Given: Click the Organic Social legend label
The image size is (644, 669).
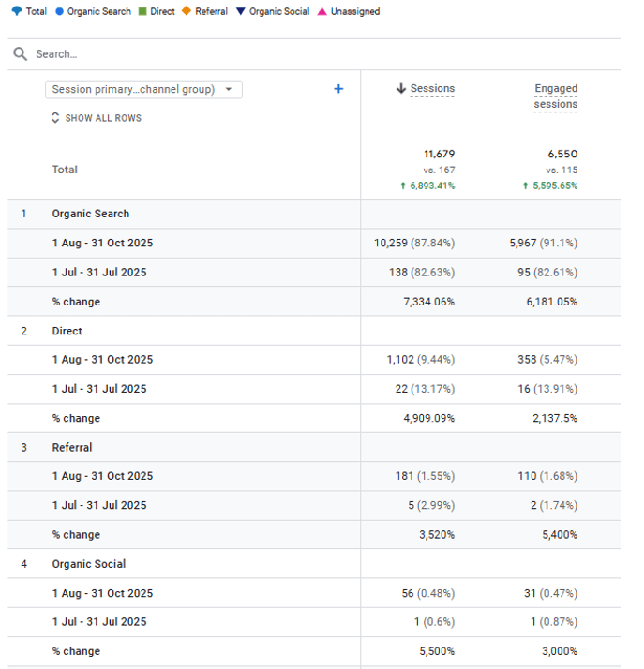Looking at the screenshot, I should (x=279, y=11).
